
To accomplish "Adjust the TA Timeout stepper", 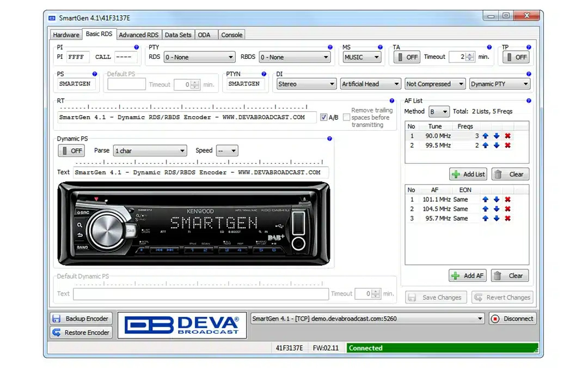I will 469,57.
